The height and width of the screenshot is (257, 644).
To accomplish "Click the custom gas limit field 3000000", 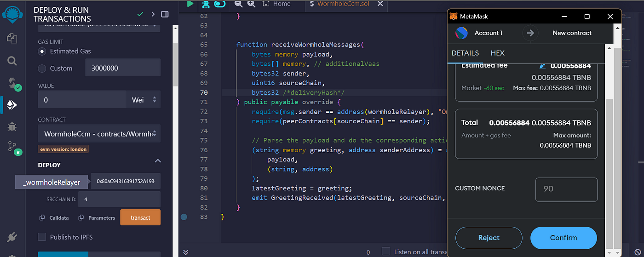I will pos(123,68).
